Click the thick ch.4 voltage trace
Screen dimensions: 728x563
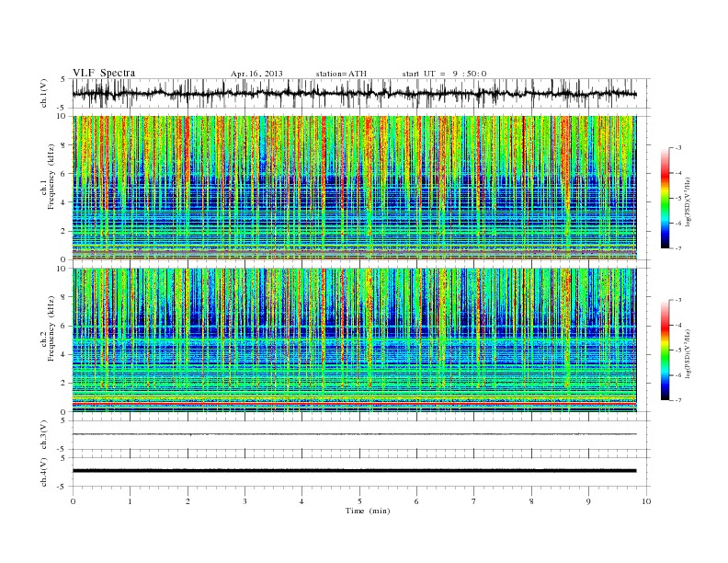[x=355, y=471]
